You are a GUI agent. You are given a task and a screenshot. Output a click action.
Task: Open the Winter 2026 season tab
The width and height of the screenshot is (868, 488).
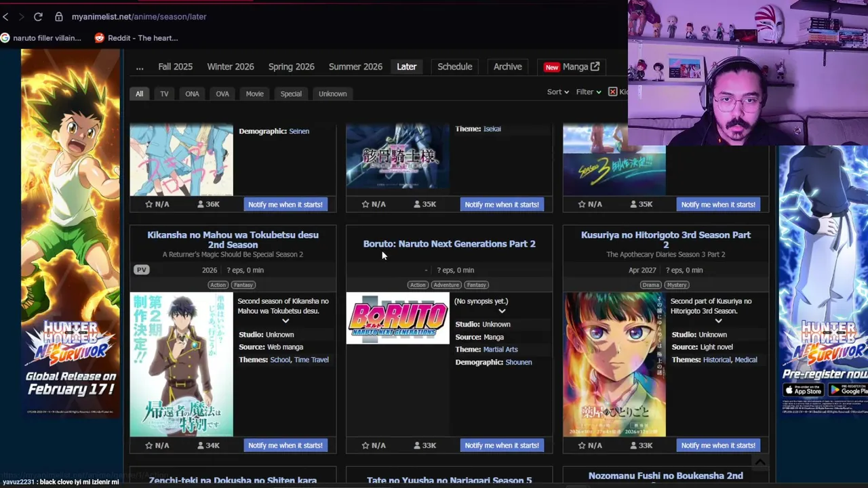point(231,66)
